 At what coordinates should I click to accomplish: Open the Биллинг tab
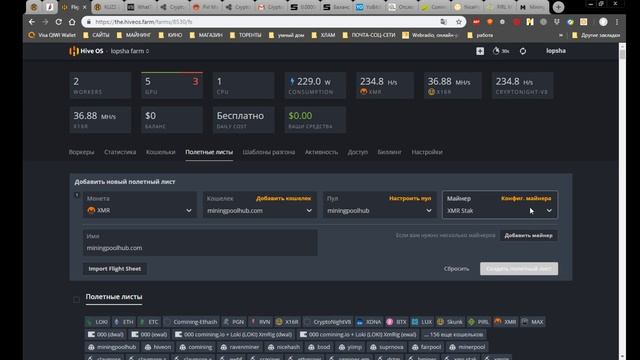coord(389,152)
